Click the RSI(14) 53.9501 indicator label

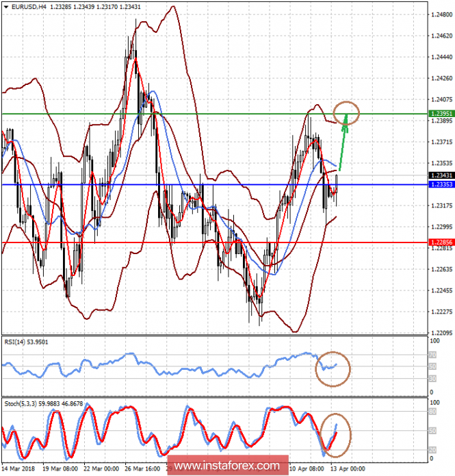26,342
